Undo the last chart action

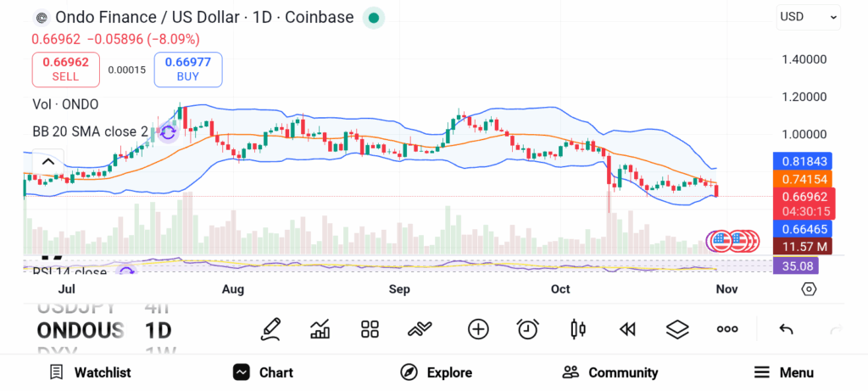[x=786, y=329]
